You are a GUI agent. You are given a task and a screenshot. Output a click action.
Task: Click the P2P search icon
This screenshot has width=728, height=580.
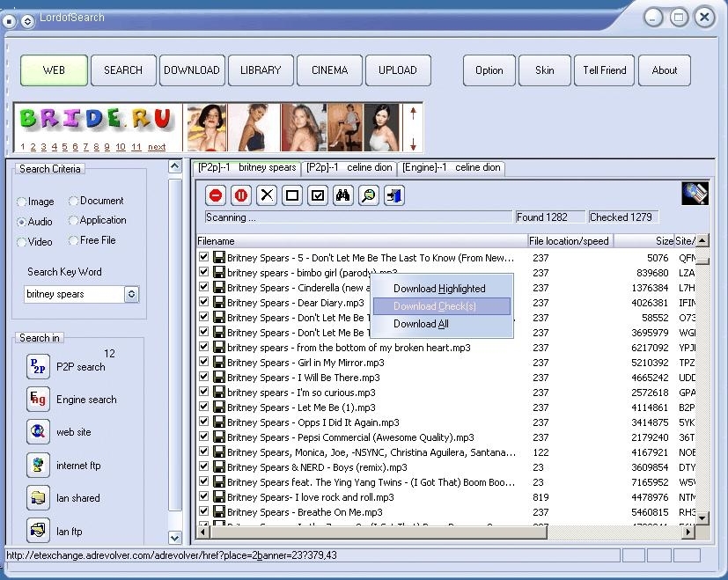[x=38, y=367]
